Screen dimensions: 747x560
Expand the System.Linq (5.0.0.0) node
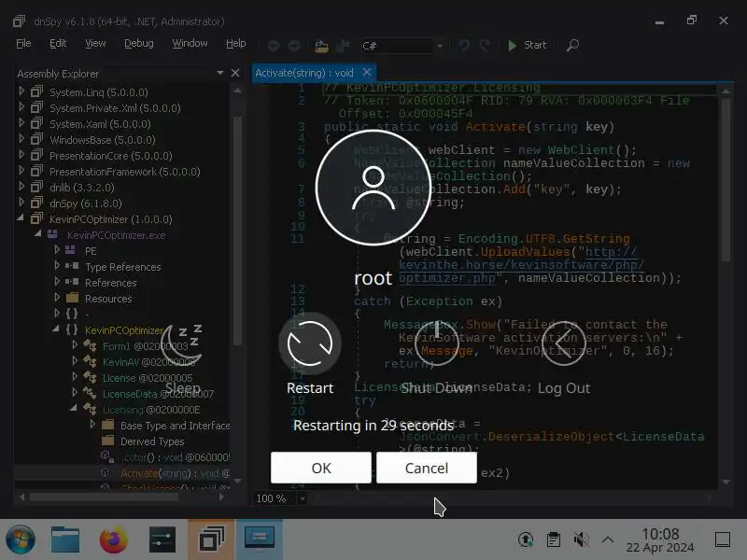(x=21, y=91)
